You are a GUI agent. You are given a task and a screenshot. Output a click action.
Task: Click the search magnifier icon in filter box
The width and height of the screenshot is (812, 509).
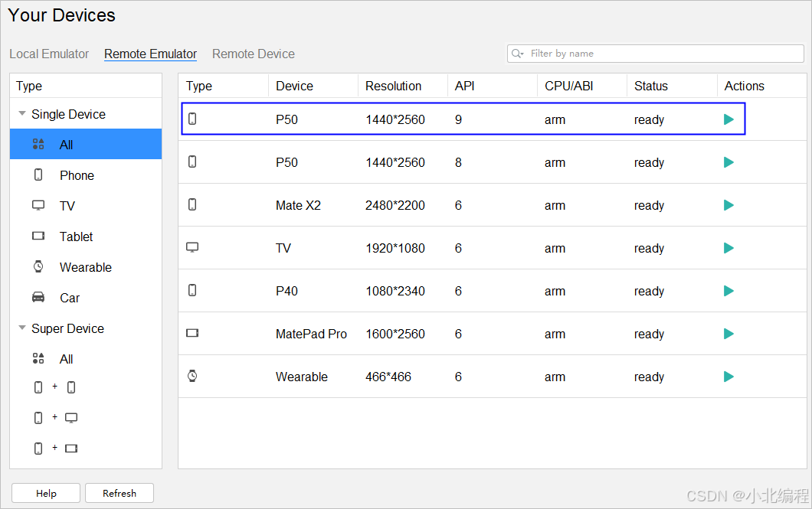click(517, 54)
